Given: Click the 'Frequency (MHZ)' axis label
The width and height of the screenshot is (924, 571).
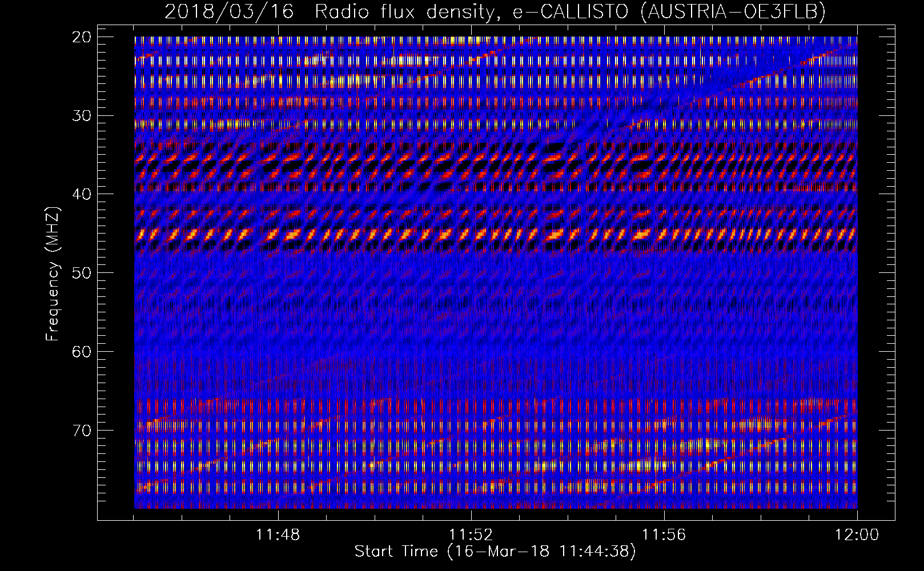Looking at the screenshot, I should (x=53, y=274).
